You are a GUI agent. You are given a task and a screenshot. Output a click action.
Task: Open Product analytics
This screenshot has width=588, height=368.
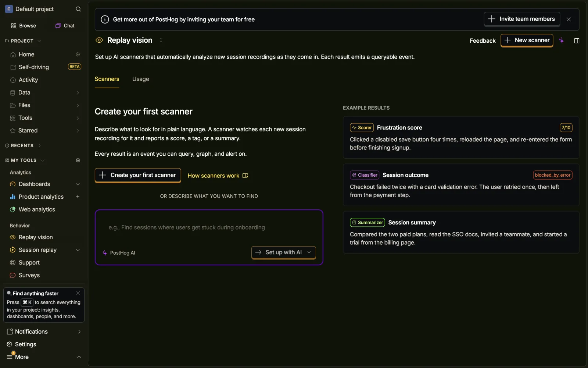pos(41,197)
